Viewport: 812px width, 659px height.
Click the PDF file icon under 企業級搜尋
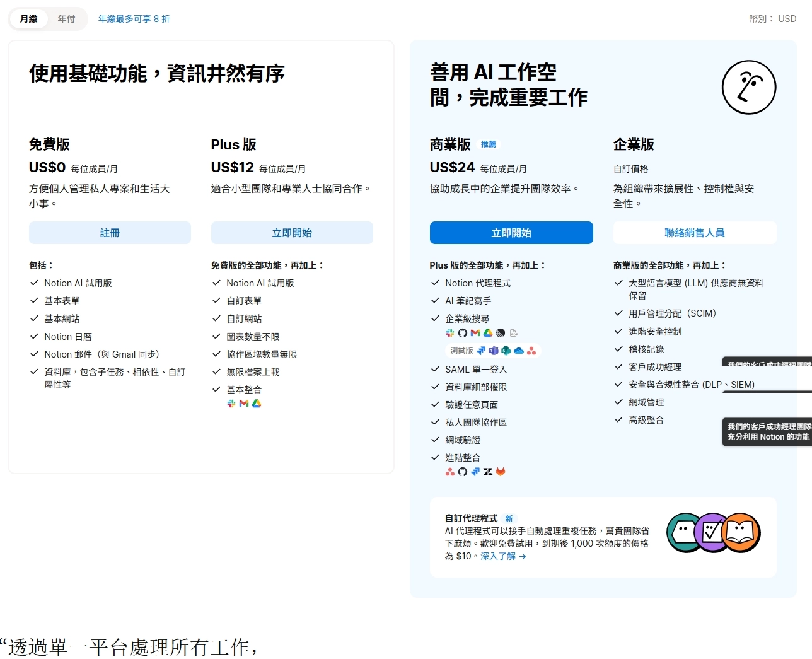point(513,333)
